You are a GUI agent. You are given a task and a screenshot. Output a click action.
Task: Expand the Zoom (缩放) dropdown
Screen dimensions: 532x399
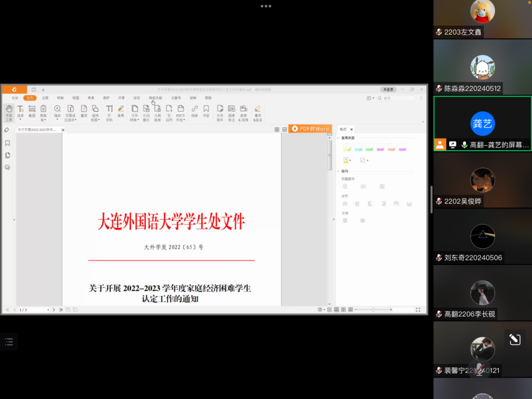(58, 119)
